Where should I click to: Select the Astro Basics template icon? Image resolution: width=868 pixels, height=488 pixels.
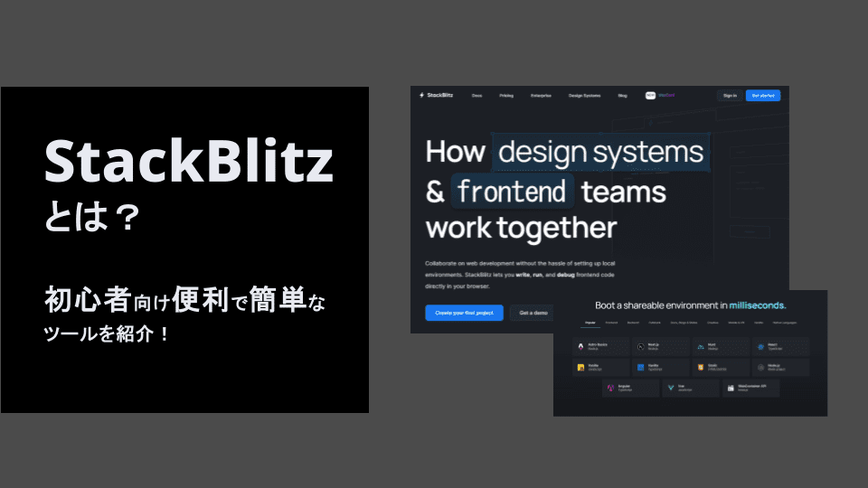(x=580, y=346)
